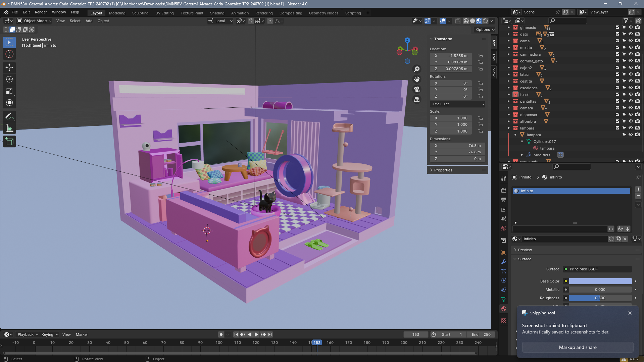The height and width of the screenshot is (362, 644).
Task: Select the Transform tool
Action: 9,103
